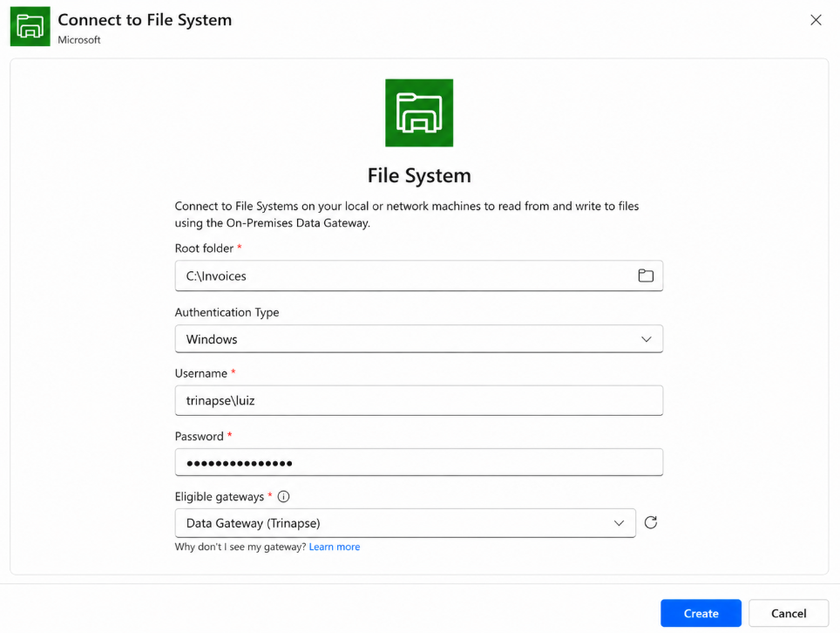
Task: Focus the Username field with trinapse\luiz
Action: tap(419, 400)
